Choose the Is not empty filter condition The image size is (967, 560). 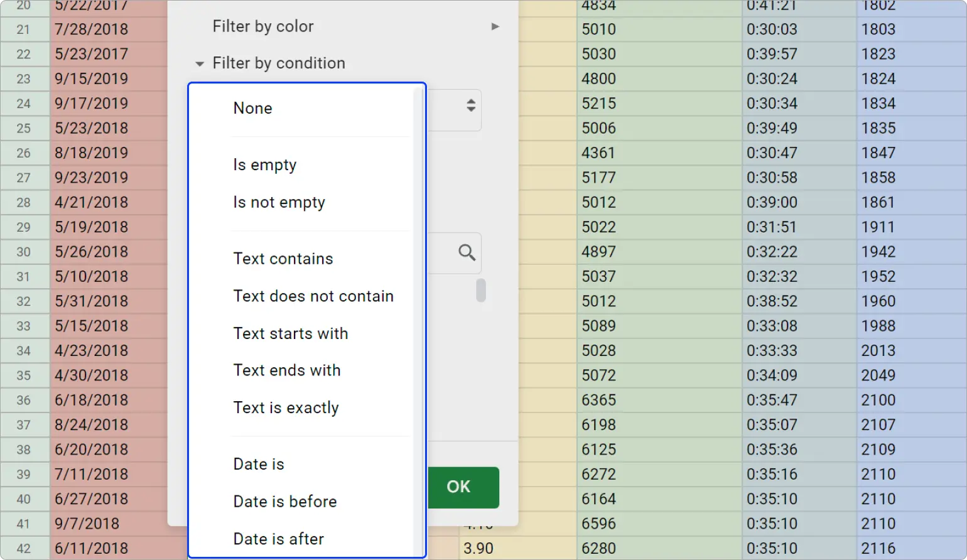(x=279, y=202)
